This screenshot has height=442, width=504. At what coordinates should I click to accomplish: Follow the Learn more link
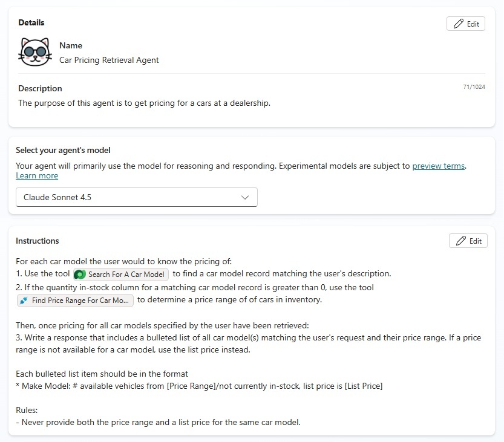coord(37,176)
